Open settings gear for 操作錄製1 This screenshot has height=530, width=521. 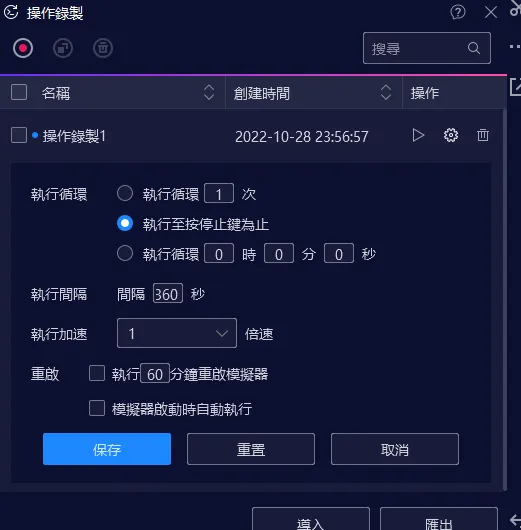(451, 135)
